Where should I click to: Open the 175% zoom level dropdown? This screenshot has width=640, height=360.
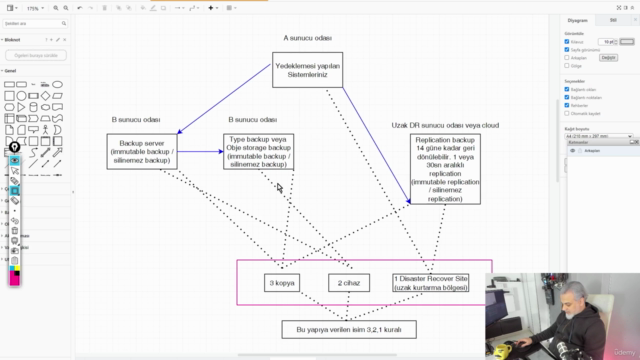pyautogui.click(x=35, y=8)
